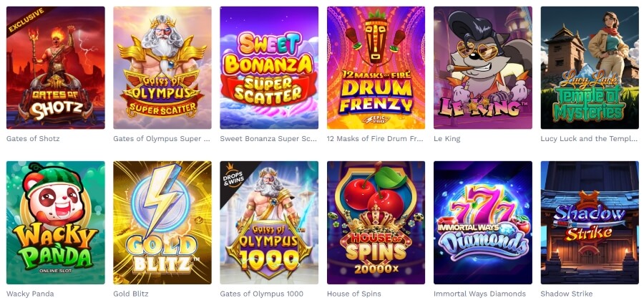Open the "Wacky Panda" title link
This screenshot has width=644, height=303.
pos(30,294)
